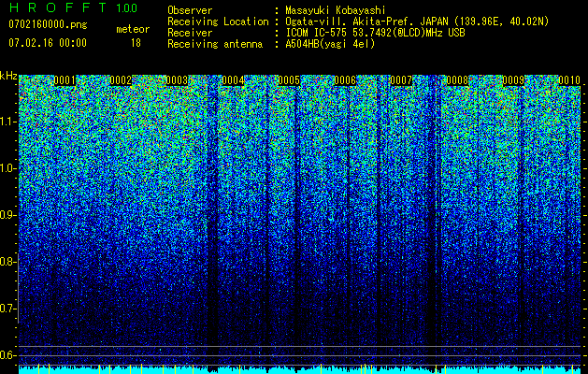The image size is (588, 374).
Task: Click the 'Observer' field label
Action: [190, 10]
